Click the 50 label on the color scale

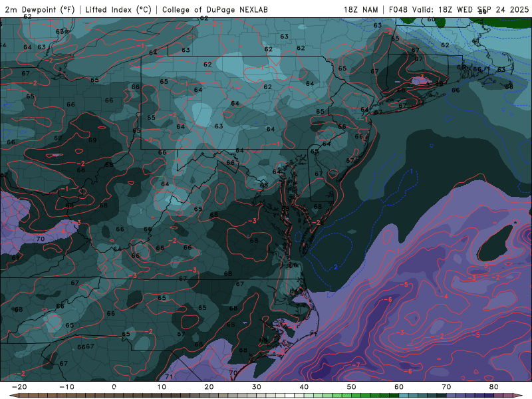352,387
